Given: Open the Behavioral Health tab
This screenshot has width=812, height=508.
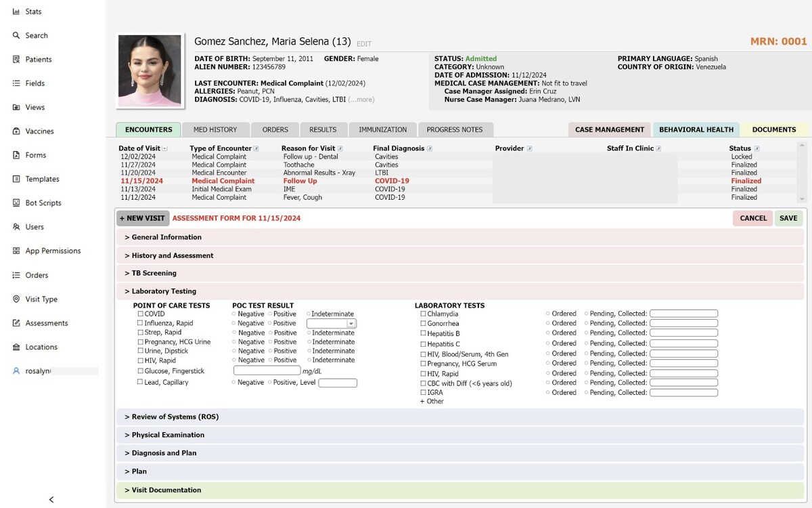Looking at the screenshot, I should [x=696, y=129].
